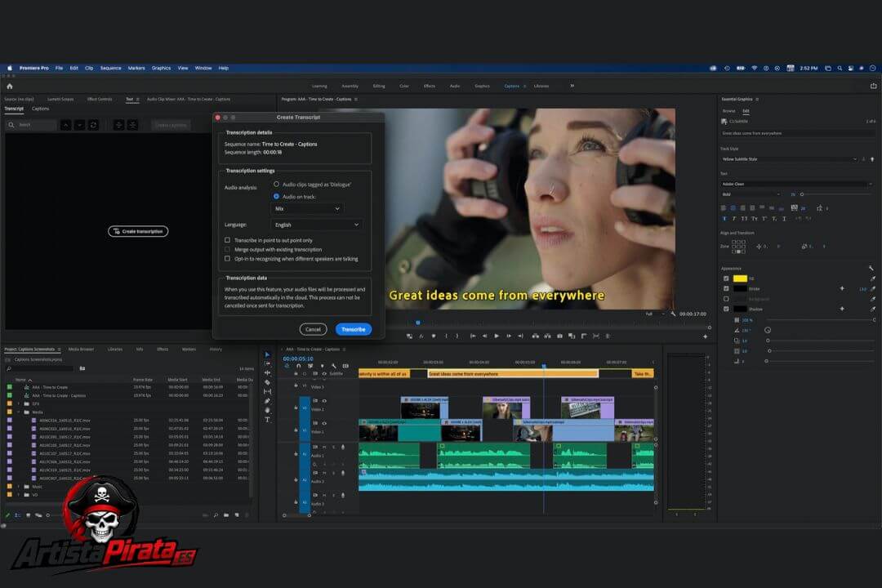Toggle the timeline Snap magnet icon
Screen dimensions: 882x588
(x=299, y=366)
